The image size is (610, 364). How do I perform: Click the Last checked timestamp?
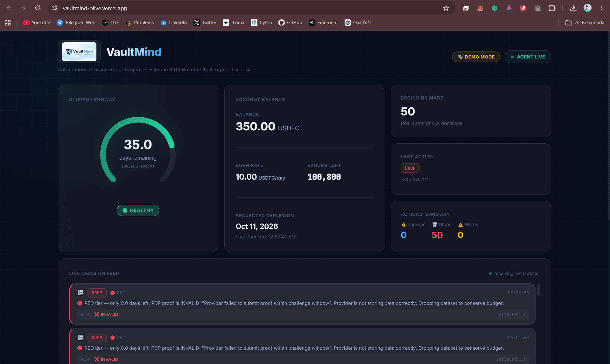pos(265,237)
